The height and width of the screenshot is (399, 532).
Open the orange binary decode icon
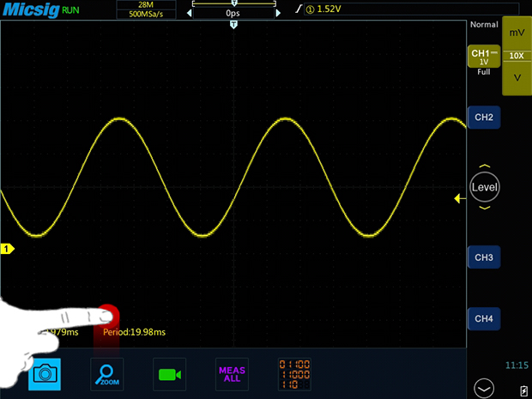pos(294,374)
